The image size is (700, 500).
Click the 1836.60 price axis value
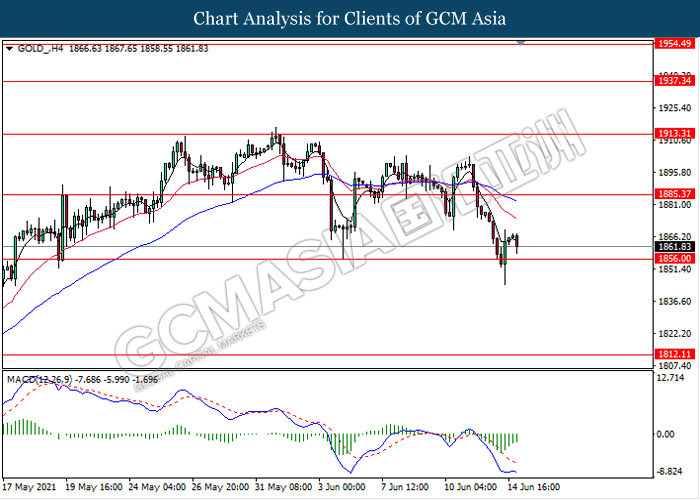(x=675, y=302)
